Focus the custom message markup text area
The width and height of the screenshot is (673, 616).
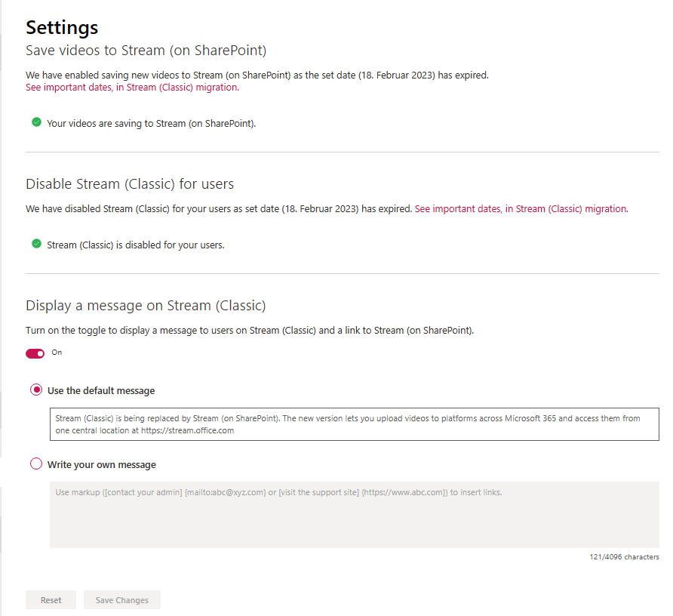[354, 514]
